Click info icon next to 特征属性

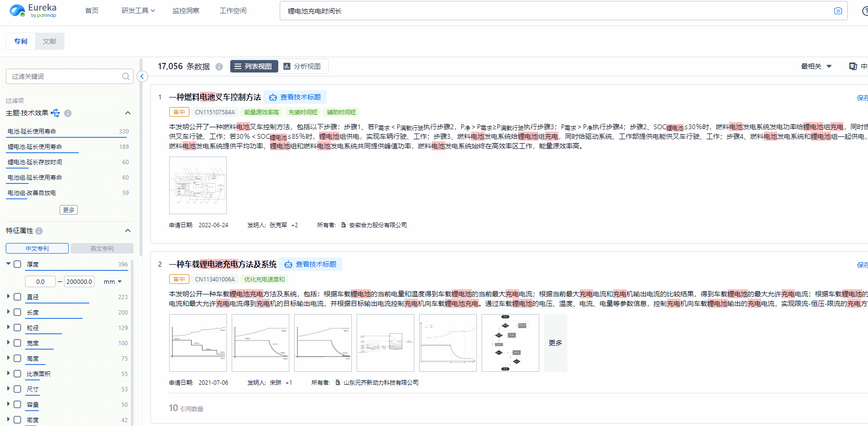[x=39, y=231]
